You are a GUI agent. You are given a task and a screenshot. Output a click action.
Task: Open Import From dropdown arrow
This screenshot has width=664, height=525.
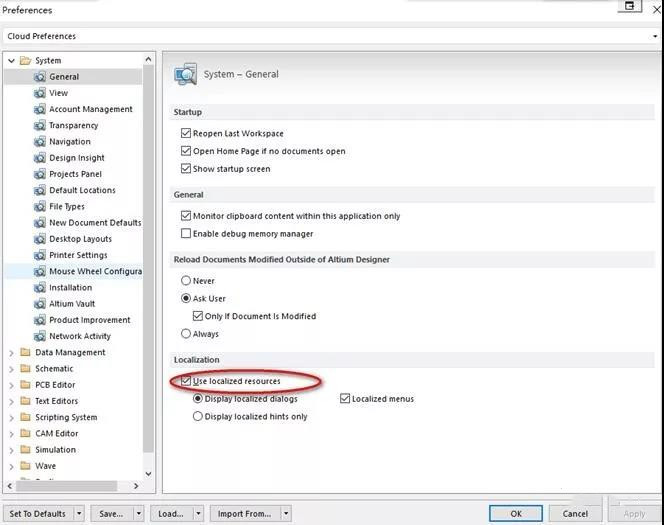286,514
